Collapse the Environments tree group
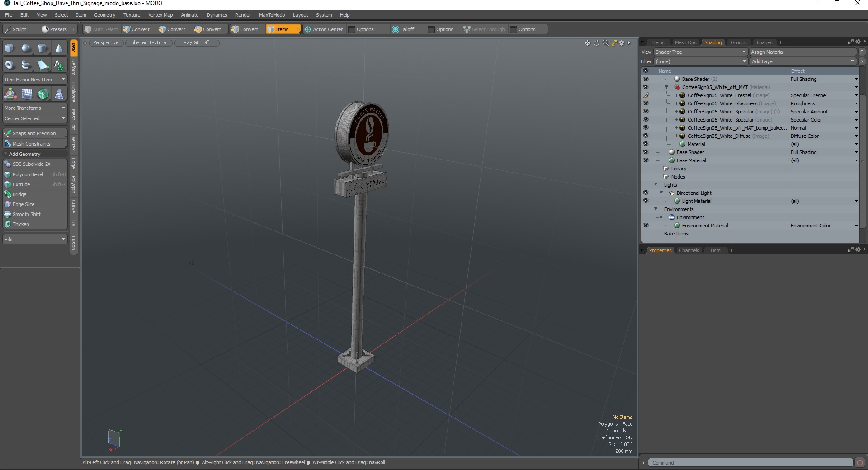The image size is (868, 470). (x=656, y=209)
